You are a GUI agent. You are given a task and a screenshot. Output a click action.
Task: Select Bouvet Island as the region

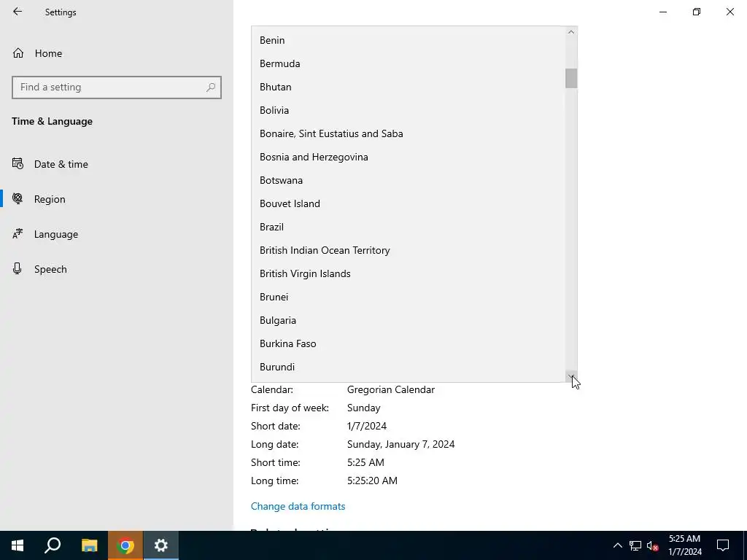tap(409, 204)
